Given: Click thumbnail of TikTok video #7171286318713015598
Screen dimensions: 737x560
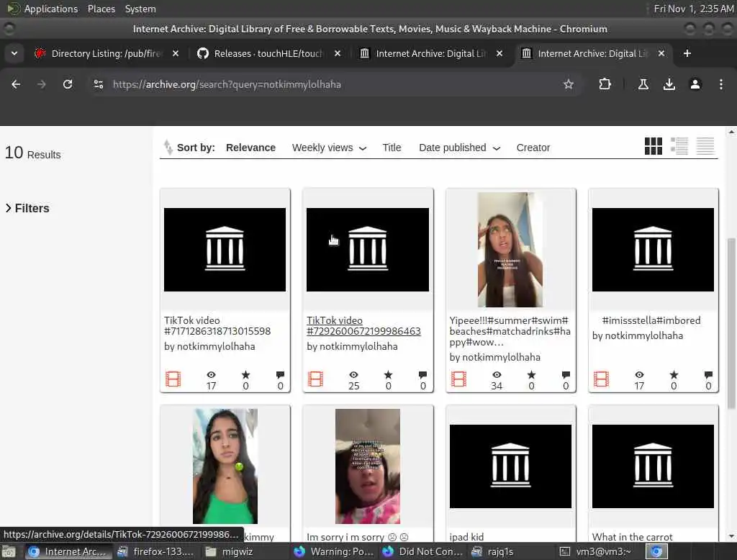Looking at the screenshot, I should (x=225, y=250).
